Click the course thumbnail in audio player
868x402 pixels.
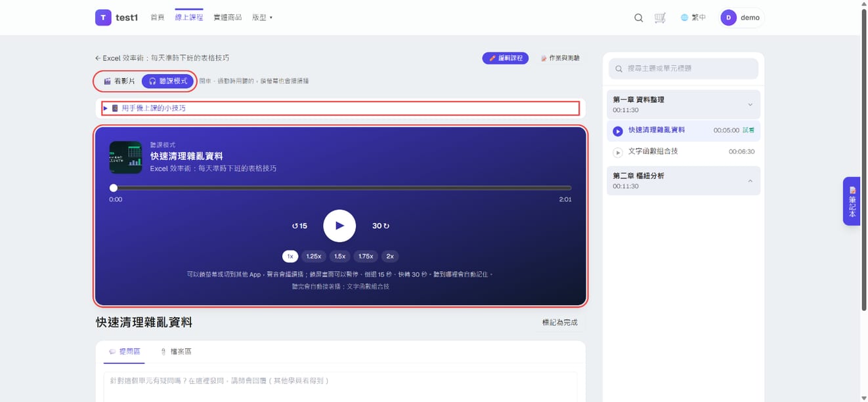[125, 157]
